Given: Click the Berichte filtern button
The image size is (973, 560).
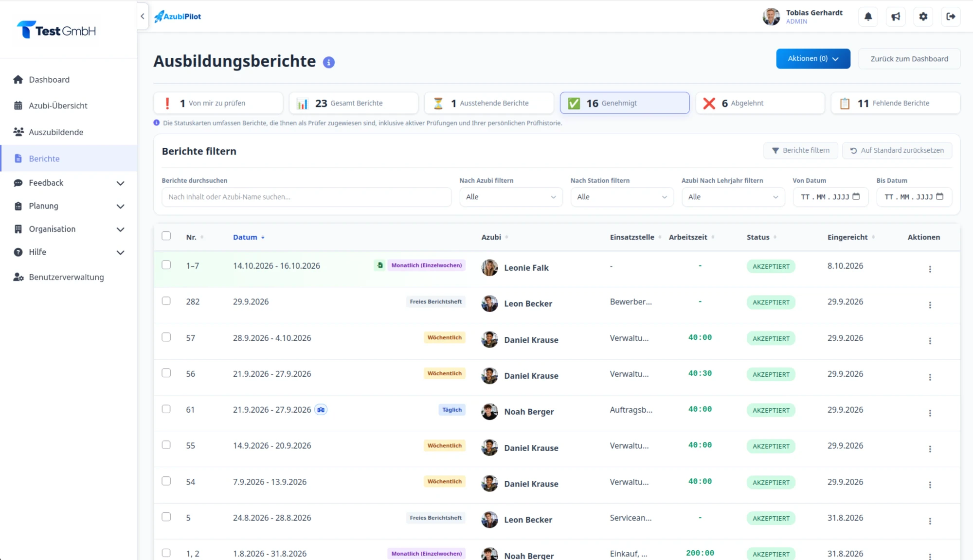Looking at the screenshot, I should pyautogui.click(x=801, y=150).
